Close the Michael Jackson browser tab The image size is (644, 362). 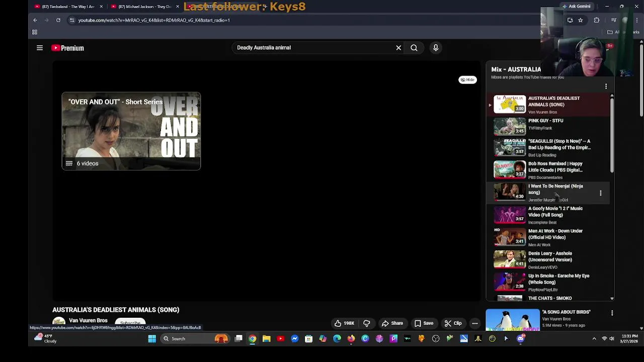click(x=177, y=7)
